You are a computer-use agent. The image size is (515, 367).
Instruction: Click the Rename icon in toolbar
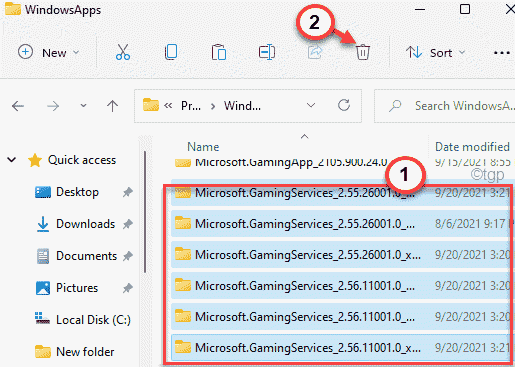click(267, 52)
